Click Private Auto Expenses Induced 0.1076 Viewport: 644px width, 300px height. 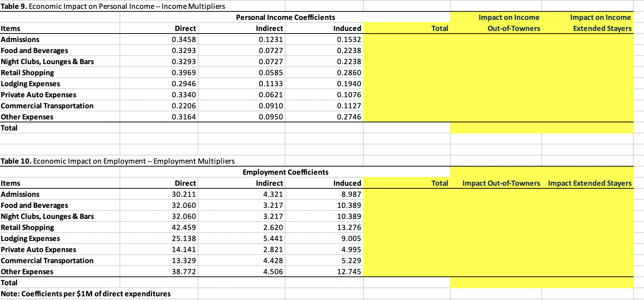pos(349,95)
